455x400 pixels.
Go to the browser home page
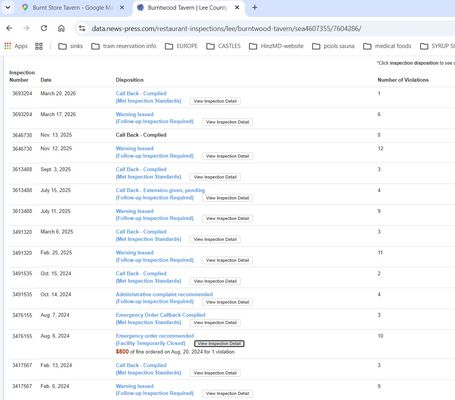tap(61, 28)
